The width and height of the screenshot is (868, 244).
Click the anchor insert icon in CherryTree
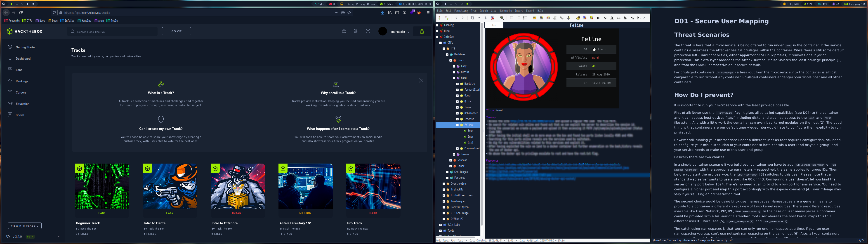click(x=568, y=18)
